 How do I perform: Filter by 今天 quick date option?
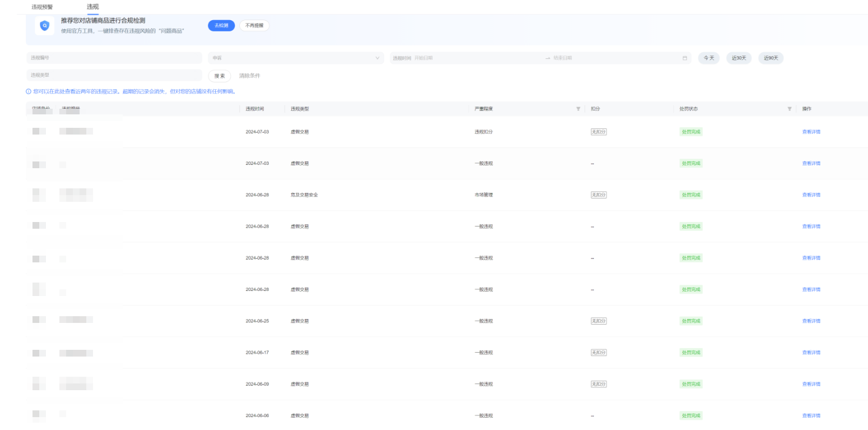coord(708,58)
